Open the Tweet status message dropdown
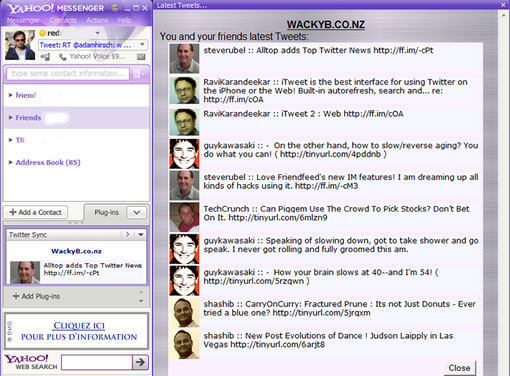Screen dimensions: 510x376 pos(142,44)
